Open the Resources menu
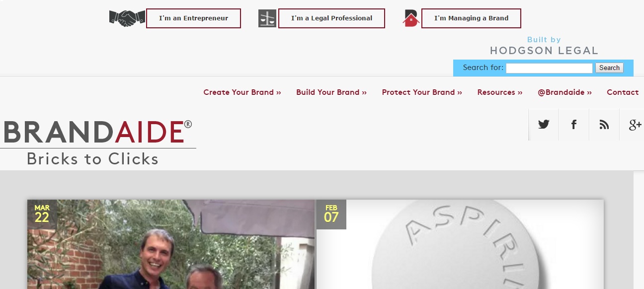 (x=500, y=92)
